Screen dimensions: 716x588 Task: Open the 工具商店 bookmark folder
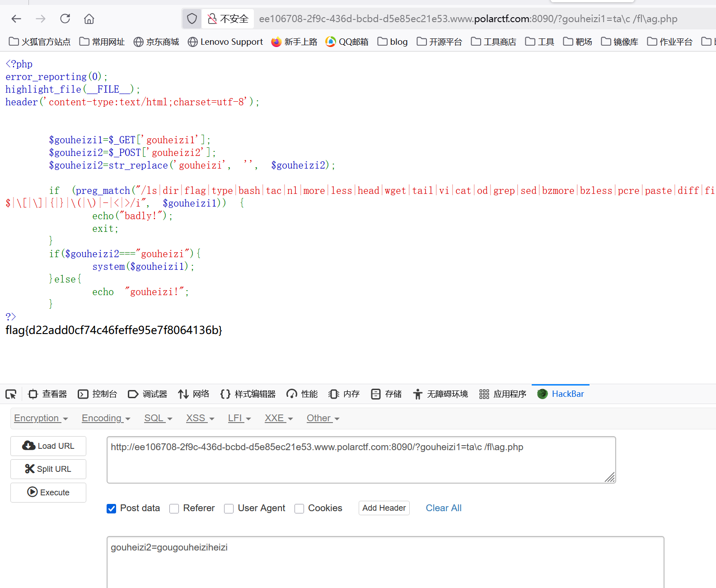point(493,42)
